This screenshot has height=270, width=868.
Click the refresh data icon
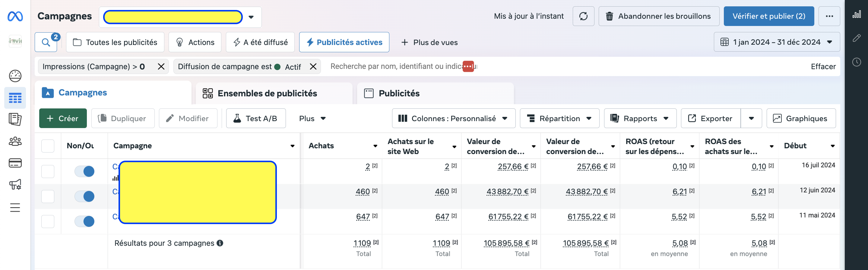(583, 16)
